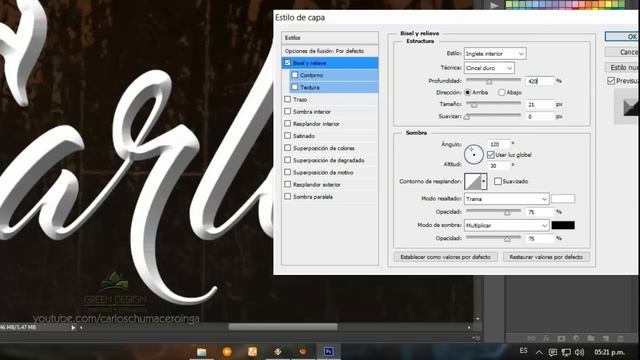The height and width of the screenshot is (360, 640).
Task: Check Superposición de motivo
Action: [287, 172]
